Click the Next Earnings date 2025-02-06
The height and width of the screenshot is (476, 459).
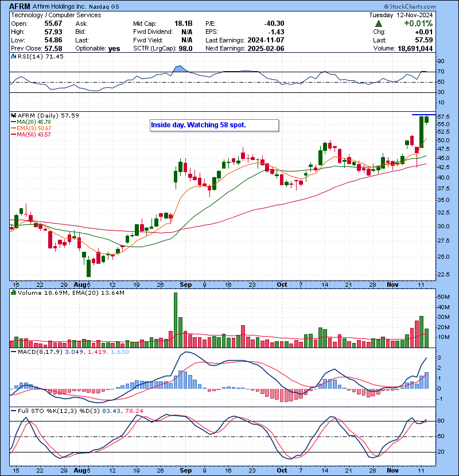coord(266,49)
